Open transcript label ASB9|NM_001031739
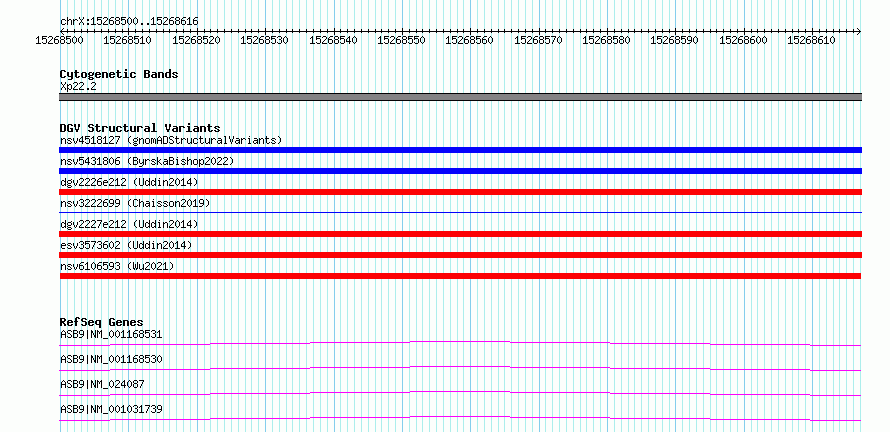The width and height of the screenshot is (890, 432). click(111, 409)
